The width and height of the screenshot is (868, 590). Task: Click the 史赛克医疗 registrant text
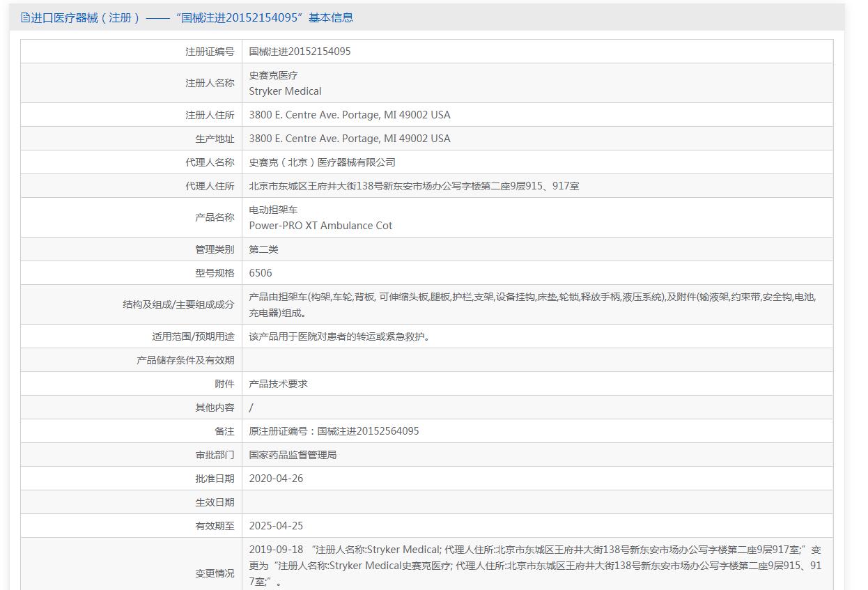pyautogui.click(x=274, y=75)
